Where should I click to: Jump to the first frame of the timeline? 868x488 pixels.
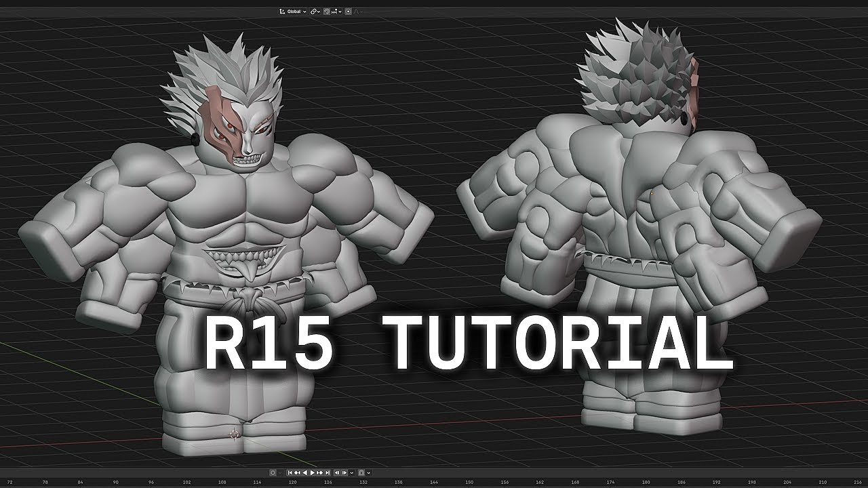pyautogui.click(x=290, y=472)
